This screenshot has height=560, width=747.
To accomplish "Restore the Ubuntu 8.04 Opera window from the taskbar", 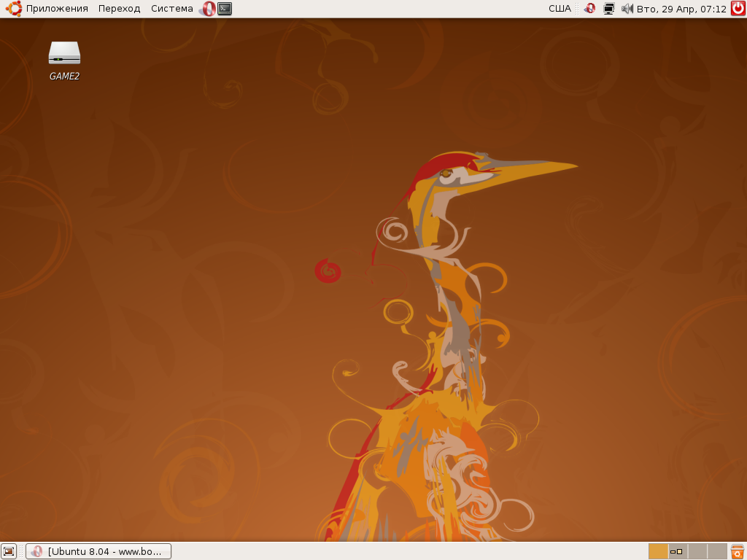I will point(98,551).
